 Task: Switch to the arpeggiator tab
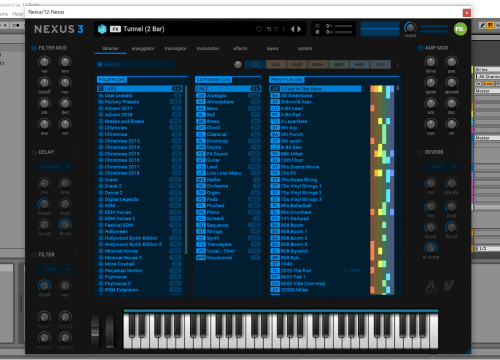[143, 49]
